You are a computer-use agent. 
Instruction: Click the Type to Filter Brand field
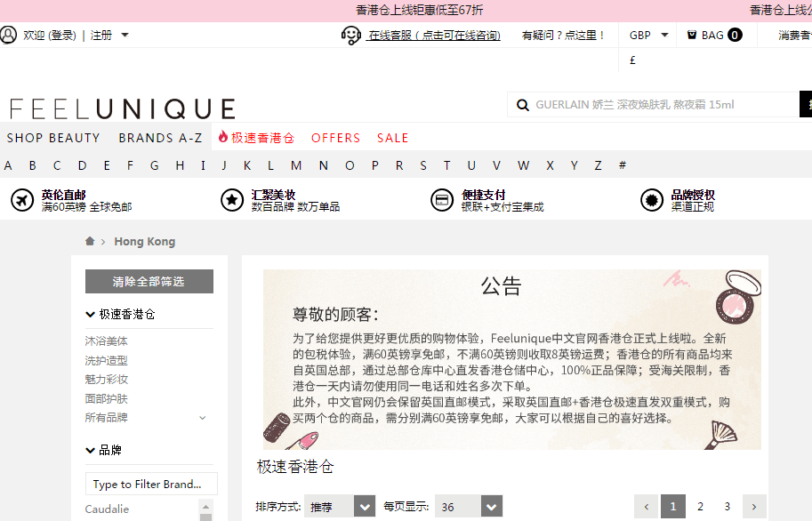[151, 484]
